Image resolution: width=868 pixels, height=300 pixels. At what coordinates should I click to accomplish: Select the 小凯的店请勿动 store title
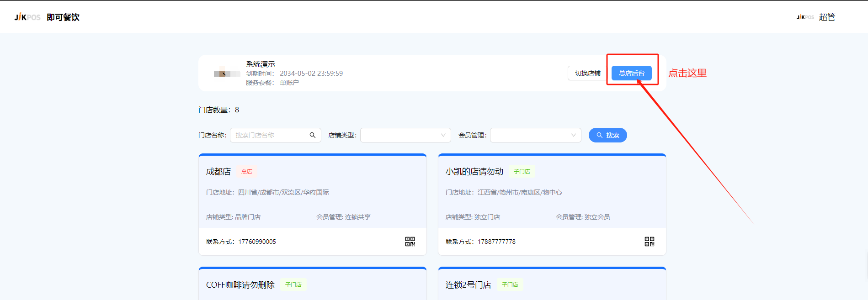[x=474, y=172]
